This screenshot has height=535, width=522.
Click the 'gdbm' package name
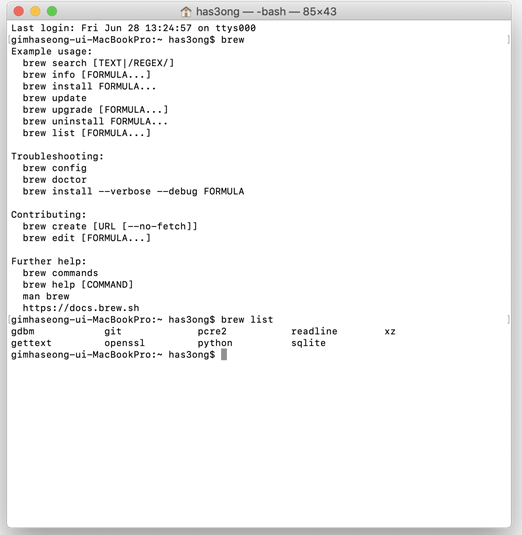point(23,331)
